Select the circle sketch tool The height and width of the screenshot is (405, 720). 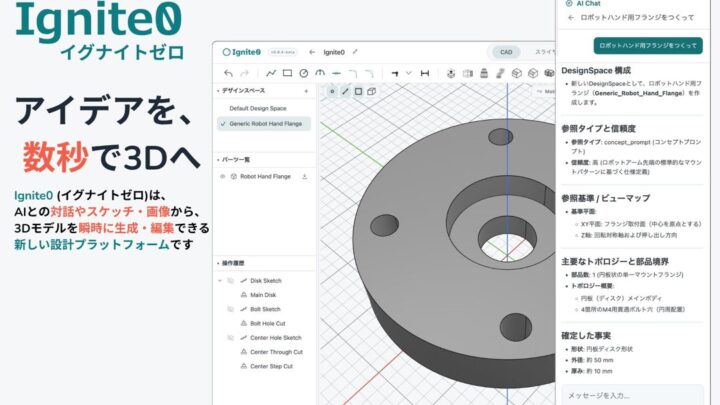click(304, 73)
